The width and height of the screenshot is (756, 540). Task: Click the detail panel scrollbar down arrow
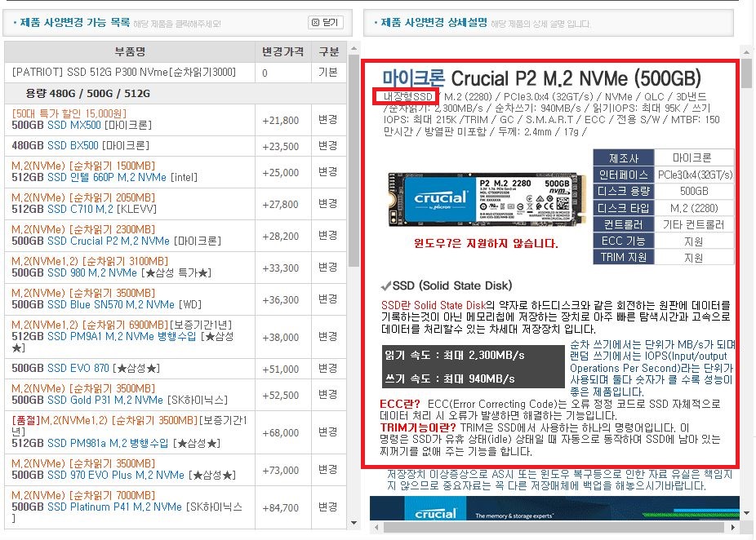(746, 513)
